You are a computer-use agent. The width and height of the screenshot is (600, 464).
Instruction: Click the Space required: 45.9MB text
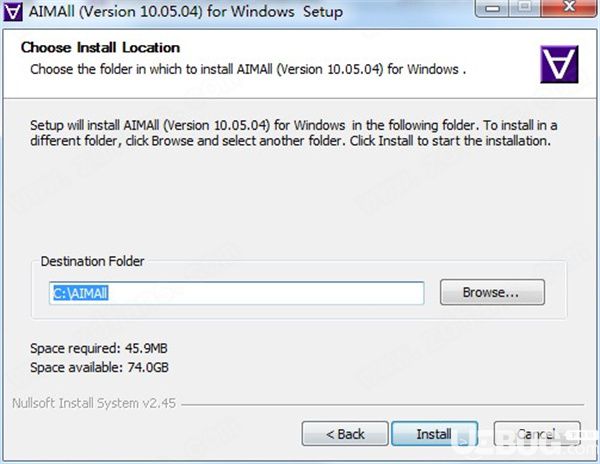(99, 348)
